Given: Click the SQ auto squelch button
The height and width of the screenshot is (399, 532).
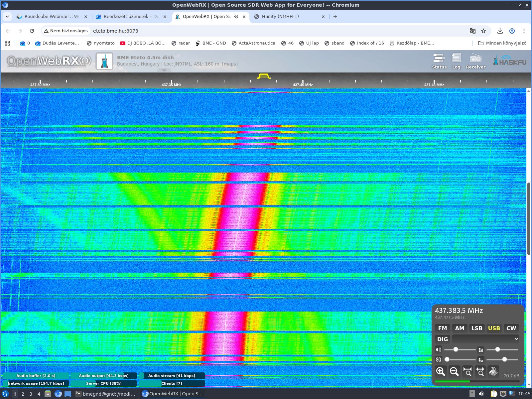Looking at the screenshot, I should [x=439, y=359].
